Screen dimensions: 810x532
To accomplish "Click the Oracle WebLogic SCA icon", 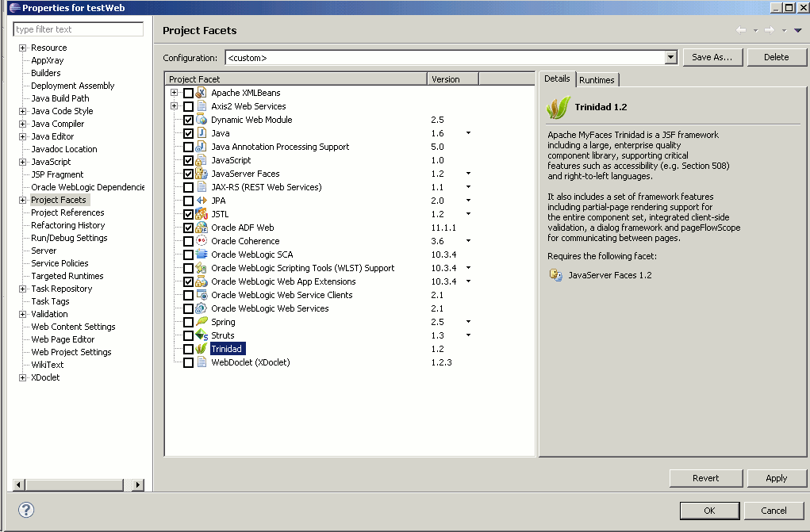I will (x=202, y=255).
